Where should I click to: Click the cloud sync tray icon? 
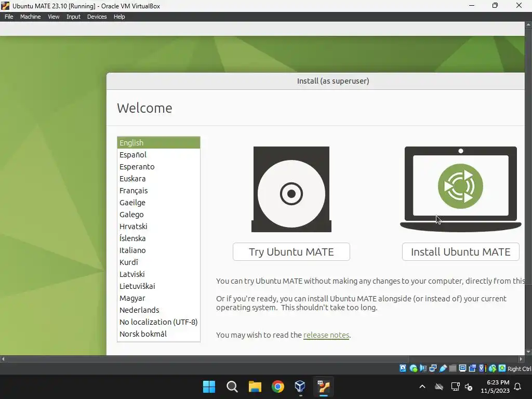click(x=439, y=387)
